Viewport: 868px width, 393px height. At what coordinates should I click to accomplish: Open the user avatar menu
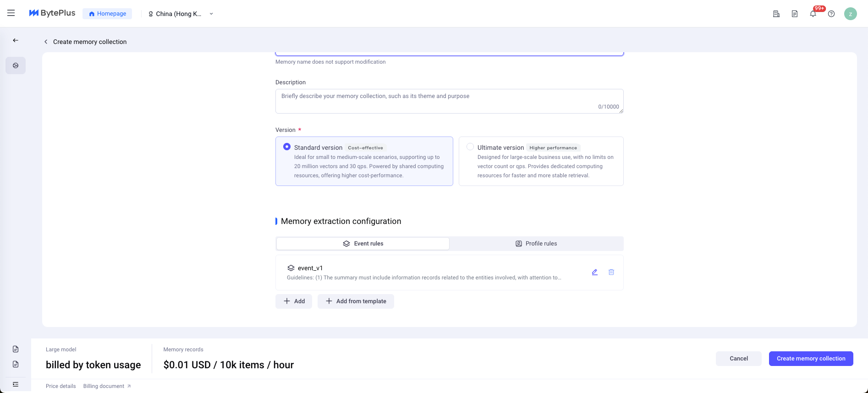(850, 14)
